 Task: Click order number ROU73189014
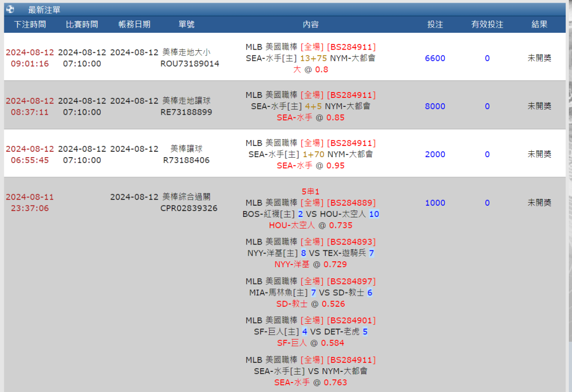[190, 64]
